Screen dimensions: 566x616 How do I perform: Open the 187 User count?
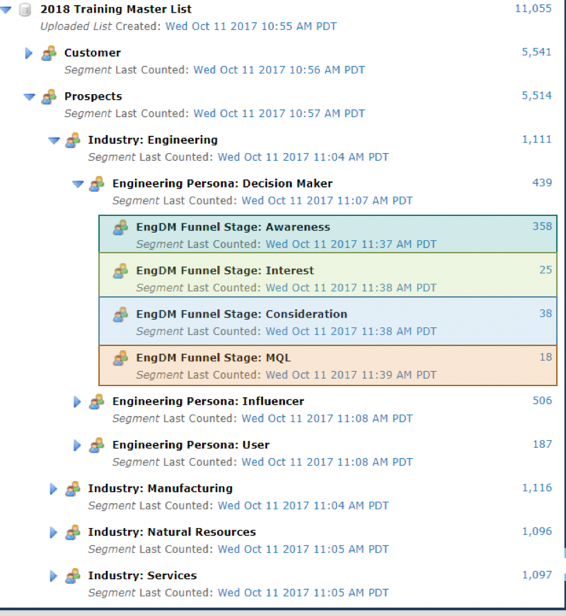(542, 444)
